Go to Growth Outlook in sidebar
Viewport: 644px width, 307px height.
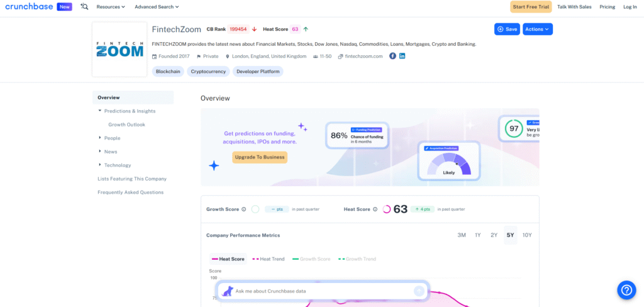126,125
